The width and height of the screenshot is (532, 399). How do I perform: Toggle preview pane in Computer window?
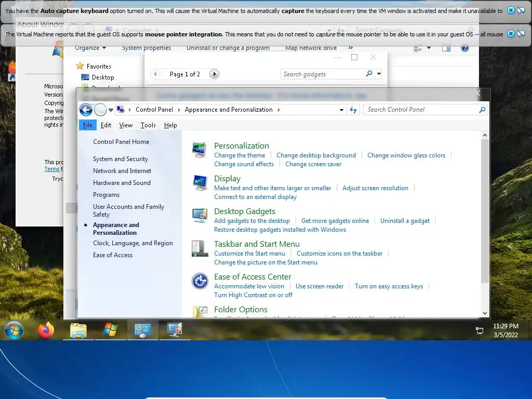(x=446, y=48)
